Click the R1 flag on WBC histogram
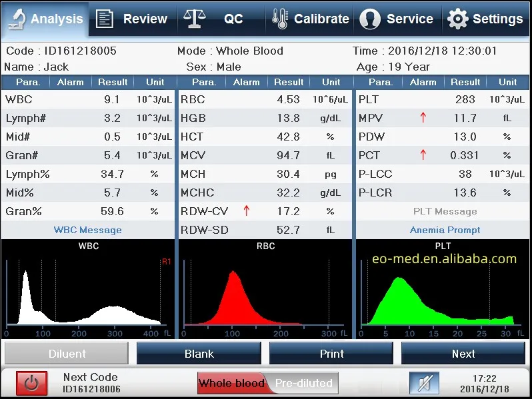Screen dimensions: 532x399 [166, 261]
